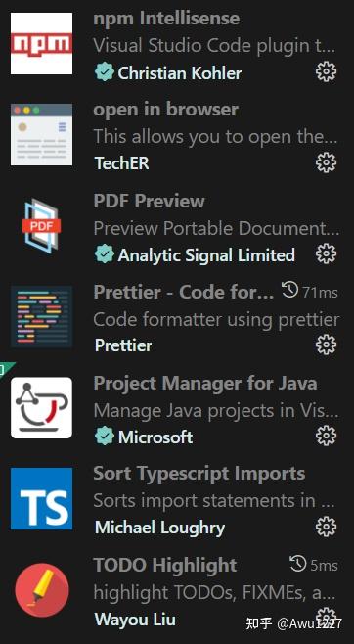Click the TODO Highlight 5ms activation clock
Viewport: 354px width, 644px height.
coord(298,565)
